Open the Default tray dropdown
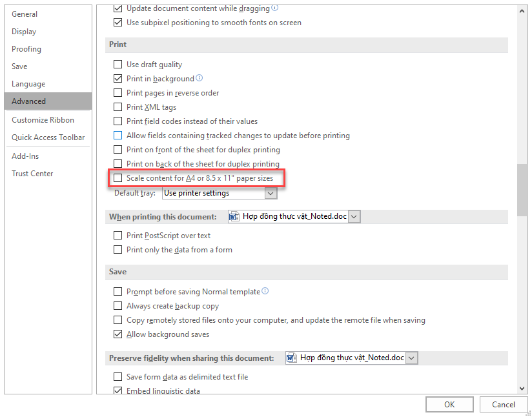 pos(271,193)
